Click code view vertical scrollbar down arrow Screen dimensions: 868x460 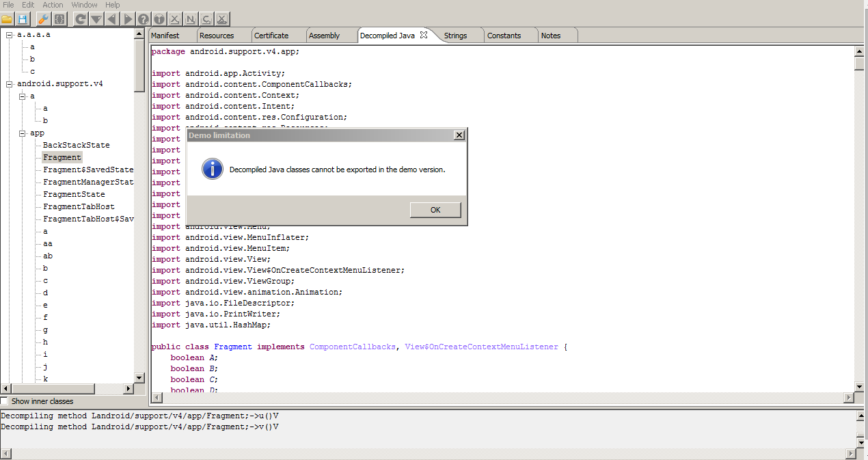(x=860, y=387)
